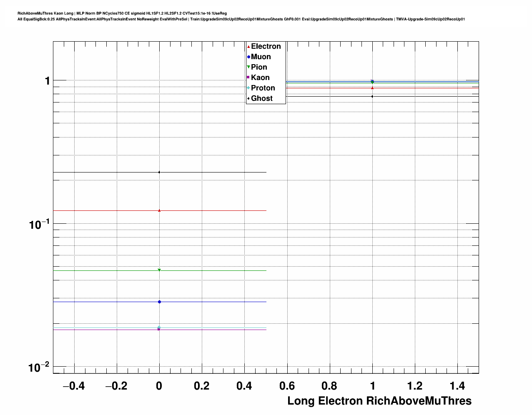Screen dimensions: 532x415
Task: Click the x-axis tick label 0.8
Action: (x=329, y=386)
